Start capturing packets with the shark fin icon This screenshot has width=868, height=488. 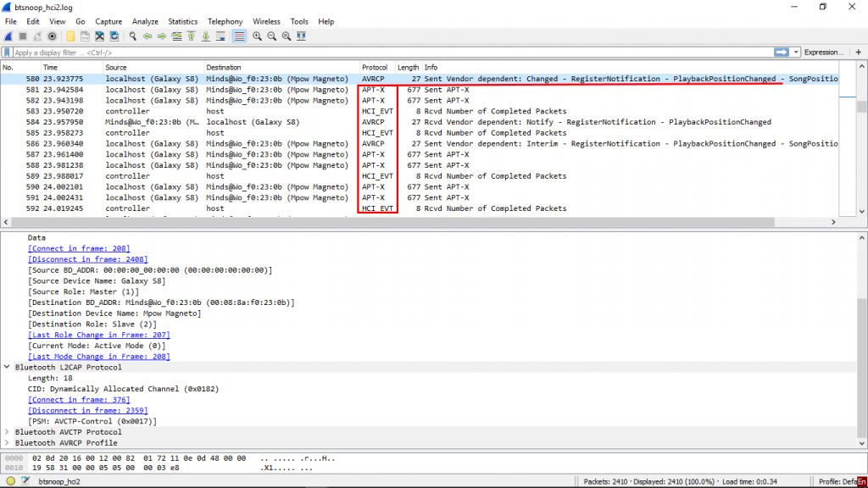coord(8,36)
